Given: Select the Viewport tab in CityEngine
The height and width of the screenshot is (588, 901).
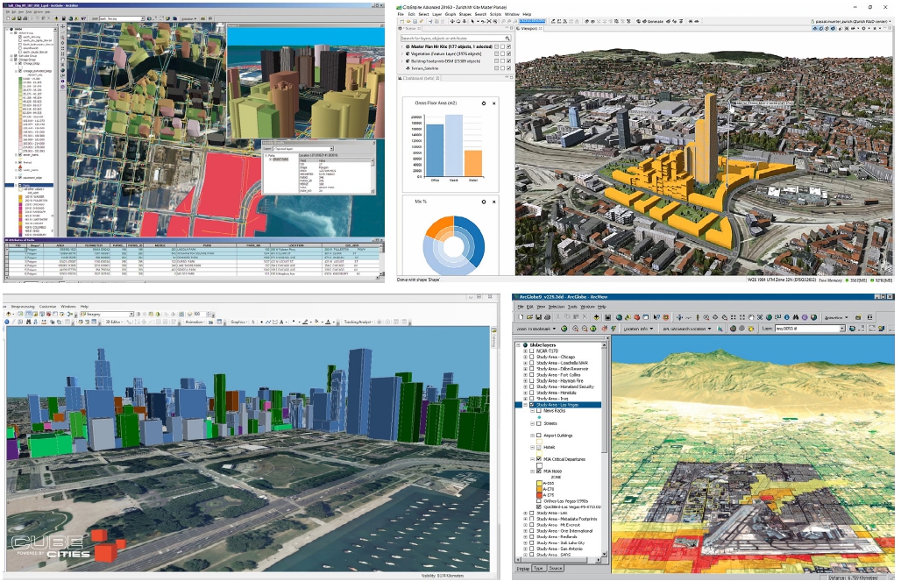Looking at the screenshot, I should tap(529, 29).
